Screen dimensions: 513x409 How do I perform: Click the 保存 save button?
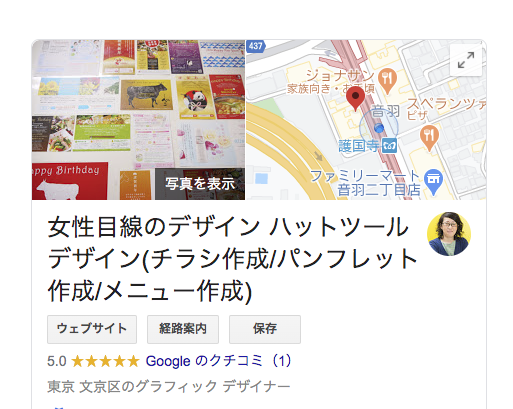pos(265,329)
